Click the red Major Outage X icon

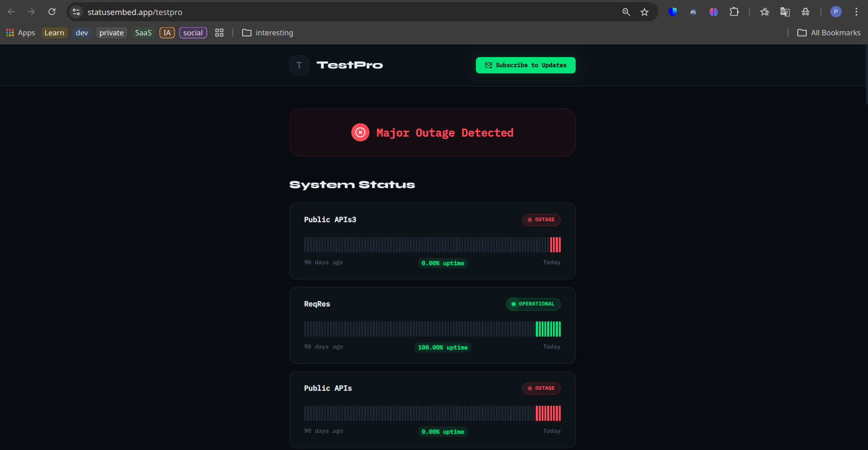pyautogui.click(x=360, y=132)
